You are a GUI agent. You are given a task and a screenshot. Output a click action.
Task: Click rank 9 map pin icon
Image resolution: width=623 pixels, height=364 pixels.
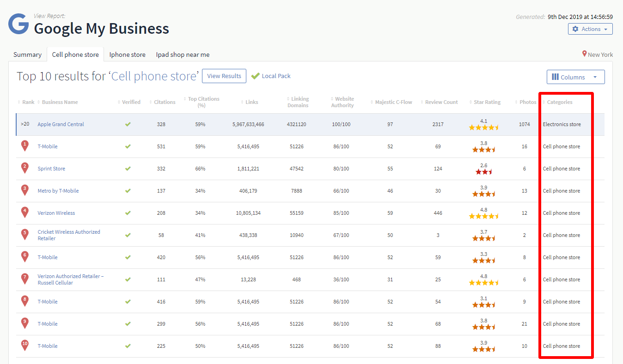[25, 323]
